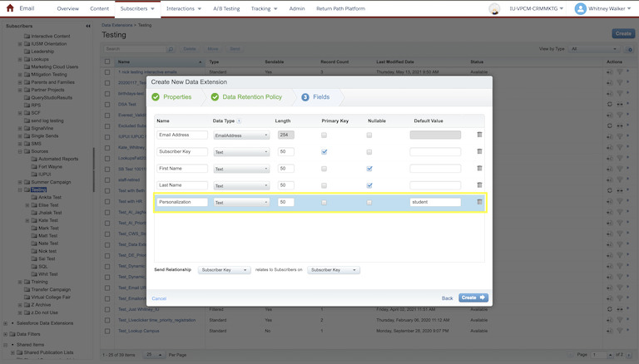Go to the Data Retention Policy step
Viewport: 639px width, 364px height.
point(252,97)
